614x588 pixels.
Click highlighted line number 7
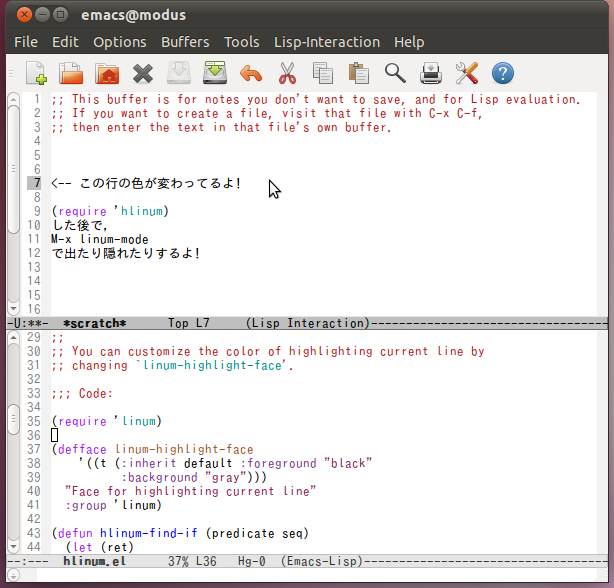34,183
